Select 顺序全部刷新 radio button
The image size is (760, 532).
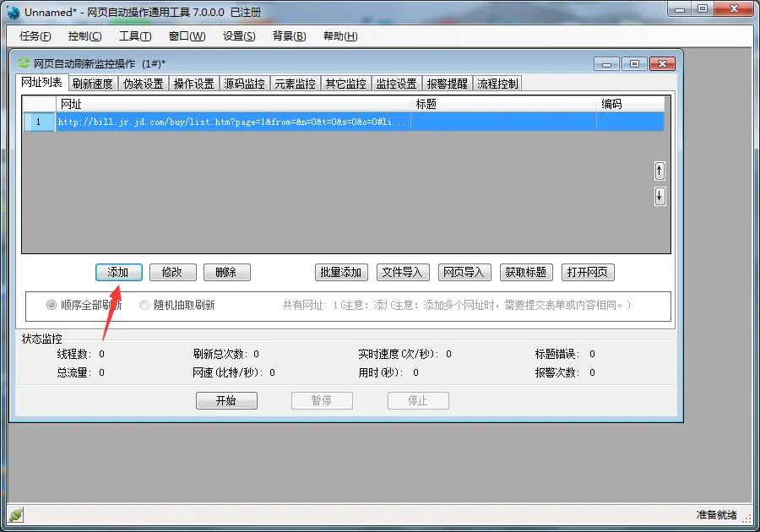point(51,305)
